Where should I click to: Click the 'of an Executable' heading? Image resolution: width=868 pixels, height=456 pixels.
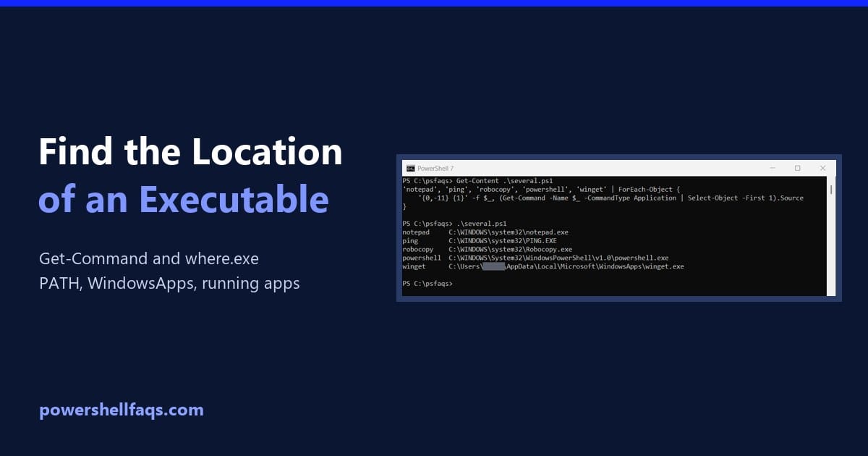pos(183,199)
